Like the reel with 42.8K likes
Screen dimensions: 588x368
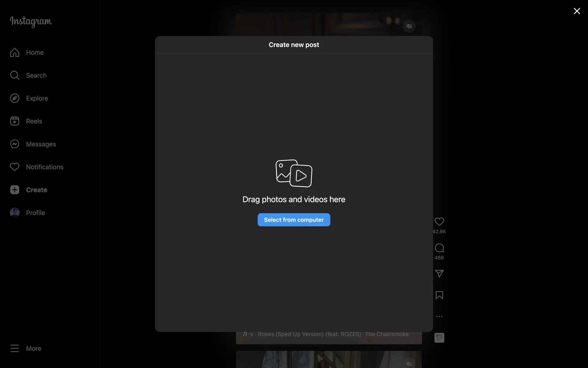[439, 222]
